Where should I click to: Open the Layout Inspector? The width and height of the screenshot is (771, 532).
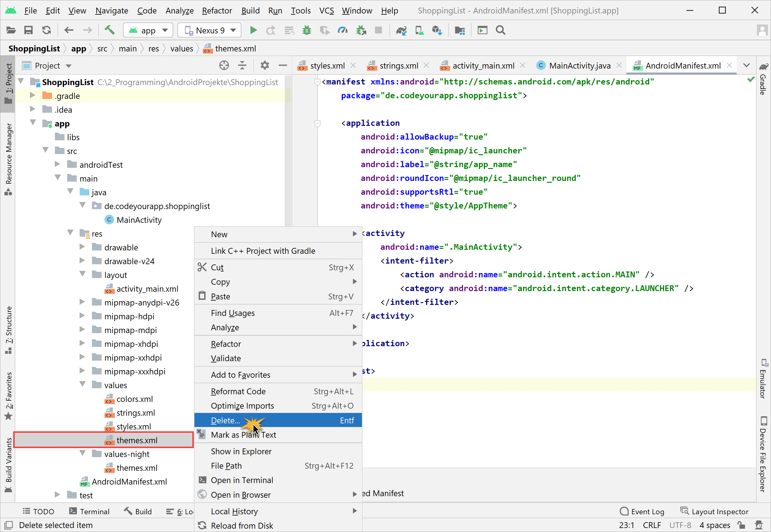714,511
